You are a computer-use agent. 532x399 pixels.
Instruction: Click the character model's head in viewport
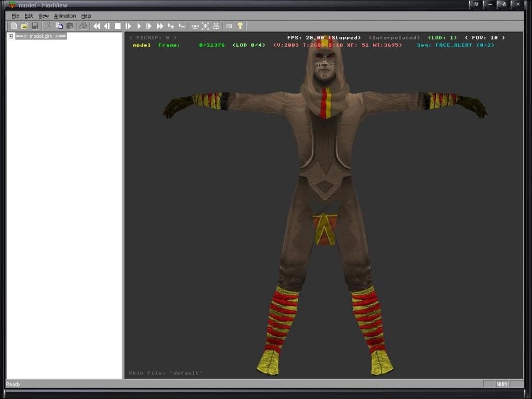click(x=324, y=65)
